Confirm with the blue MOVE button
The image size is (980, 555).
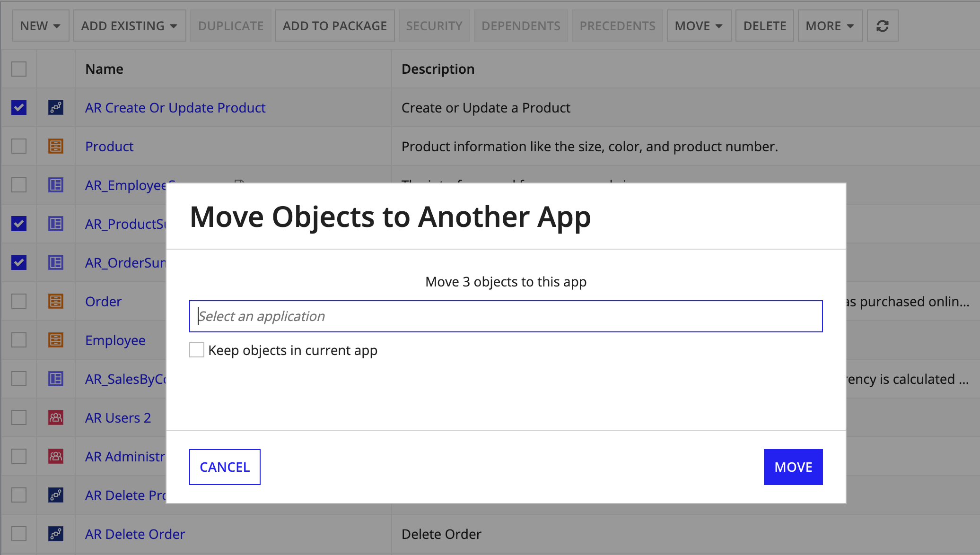793,467
